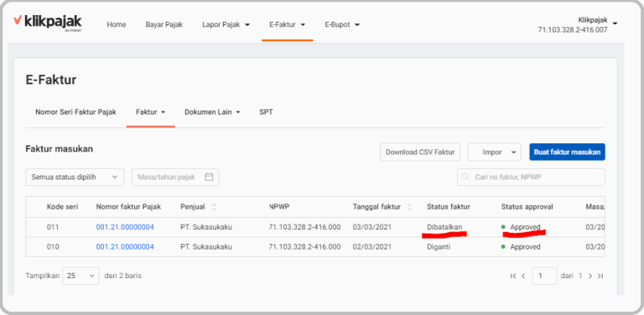The height and width of the screenshot is (315, 644).
Task: Go to previous page arrow
Action: (x=523, y=276)
